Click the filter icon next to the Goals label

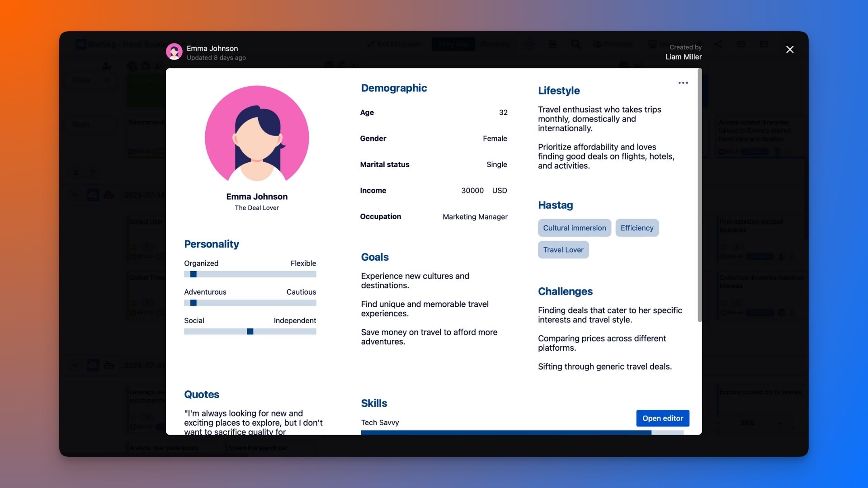(x=107, y=80)
